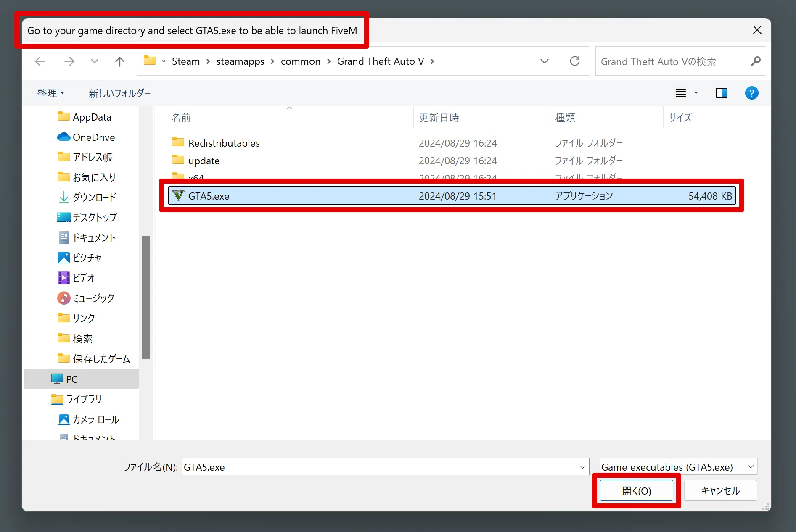Expand chevron after Grand Theft Auto V

click(432, 61)
